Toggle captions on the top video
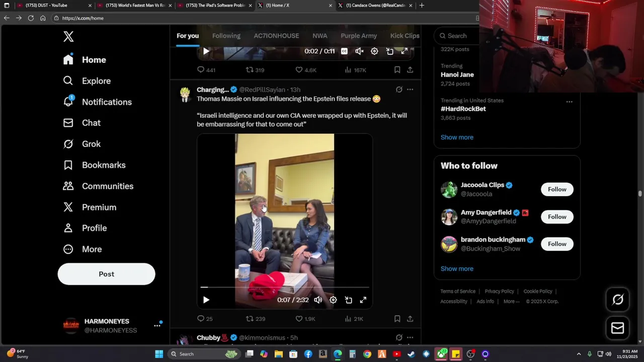 pos(344,51)
